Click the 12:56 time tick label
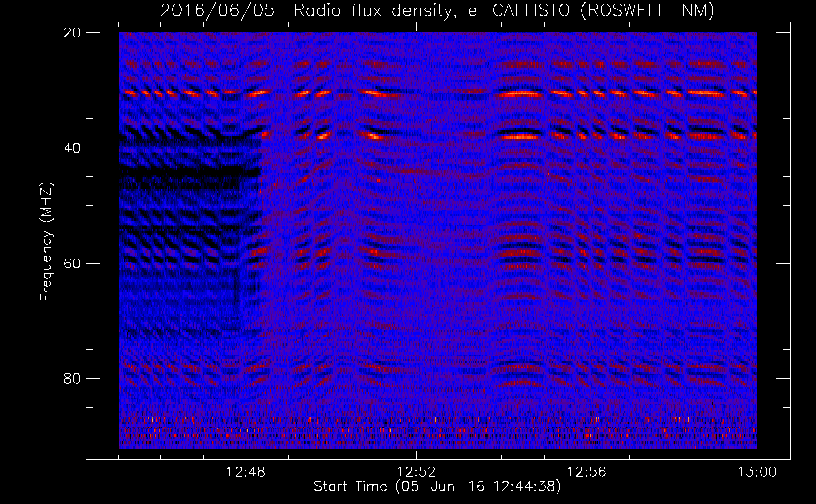This screenshot has width=816, height=504. click(587, 472)
